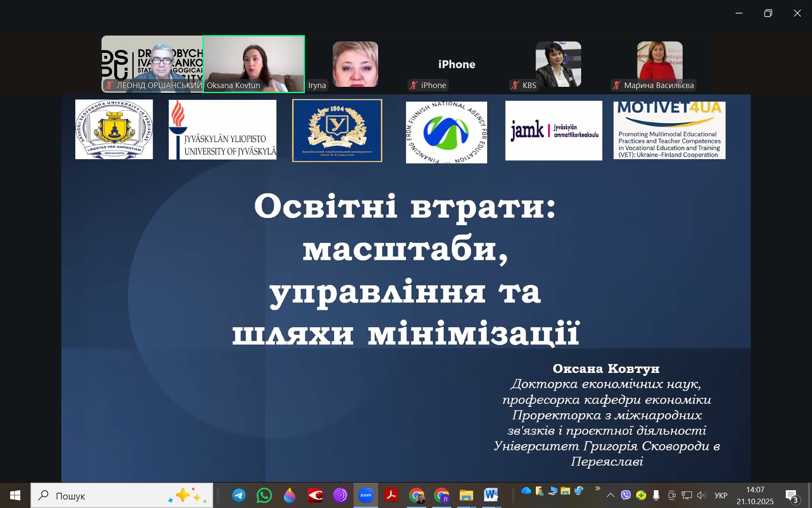Expand the taskbar toolbar overflow chevron
The height and width of the screenshot is (508, 812).
[598, 489]
